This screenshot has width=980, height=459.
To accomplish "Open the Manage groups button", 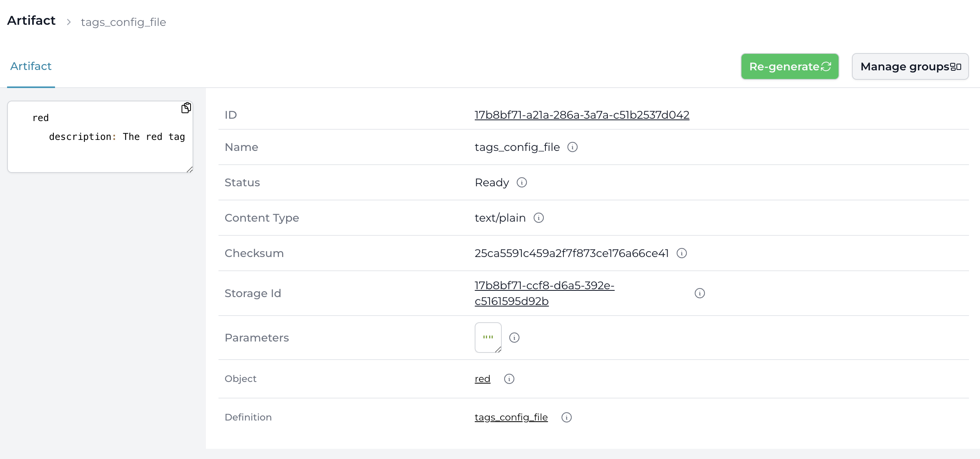I will point(910,67).
